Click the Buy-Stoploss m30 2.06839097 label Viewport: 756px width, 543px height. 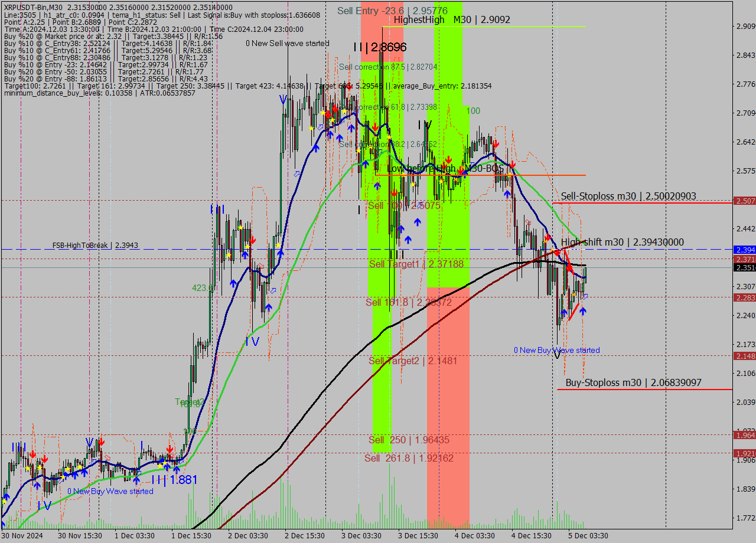coord(634,382)
